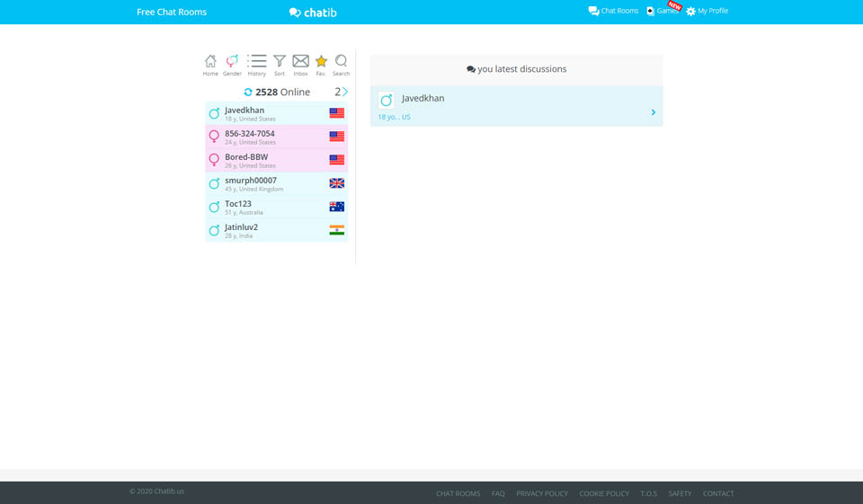This screenshot has width=863, height=504.
Task: Refresh the online users count
Action: click(248, 93)
